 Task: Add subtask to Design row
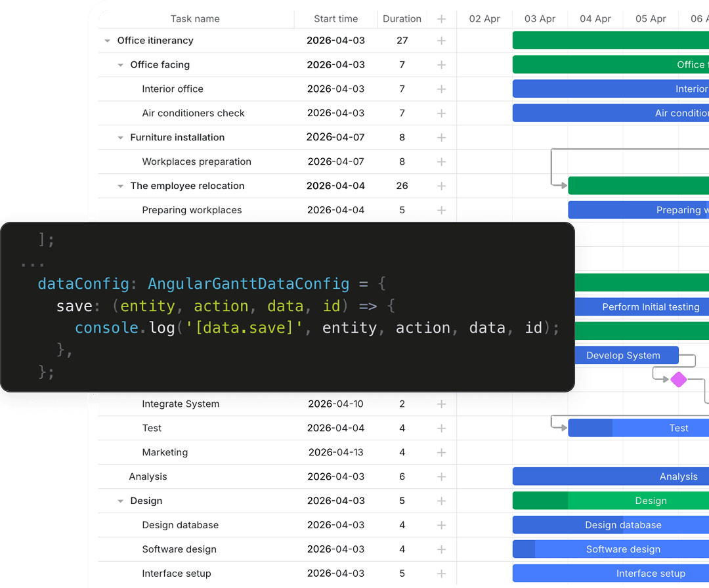[x=441, y=501]
